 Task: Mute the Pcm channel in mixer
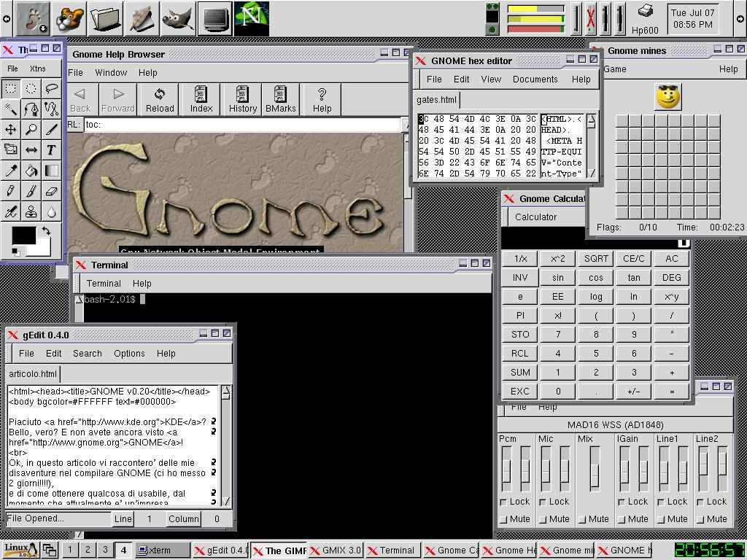(504, 519)
